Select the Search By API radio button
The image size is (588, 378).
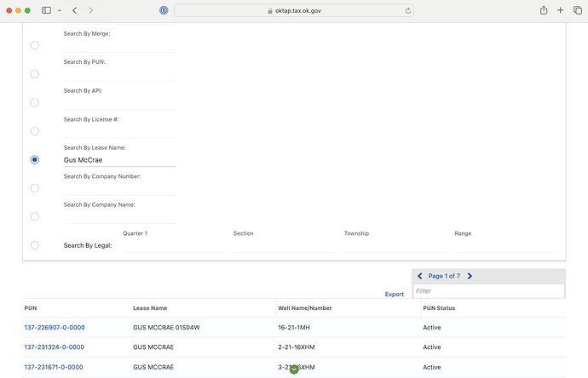[34, 103]
